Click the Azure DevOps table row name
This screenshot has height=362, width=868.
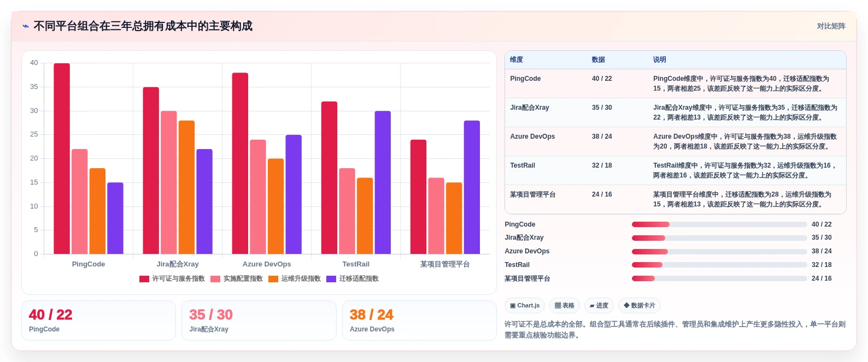(x=532, y=137)
